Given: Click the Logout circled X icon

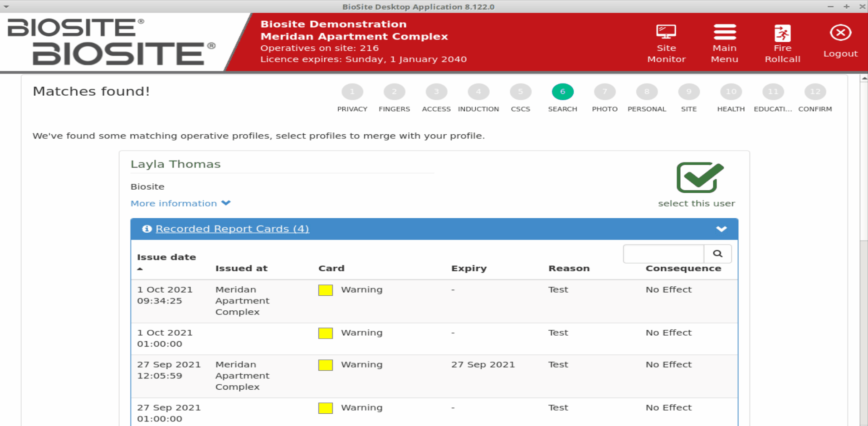Looking at the screenshot, I should click(840, 33).
